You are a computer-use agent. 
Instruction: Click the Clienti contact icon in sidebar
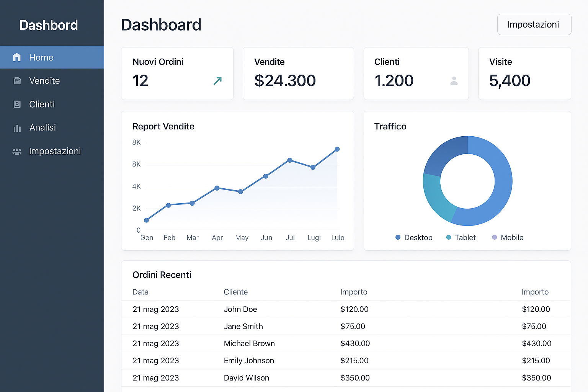pyautogui.click(x=17, y=105)
